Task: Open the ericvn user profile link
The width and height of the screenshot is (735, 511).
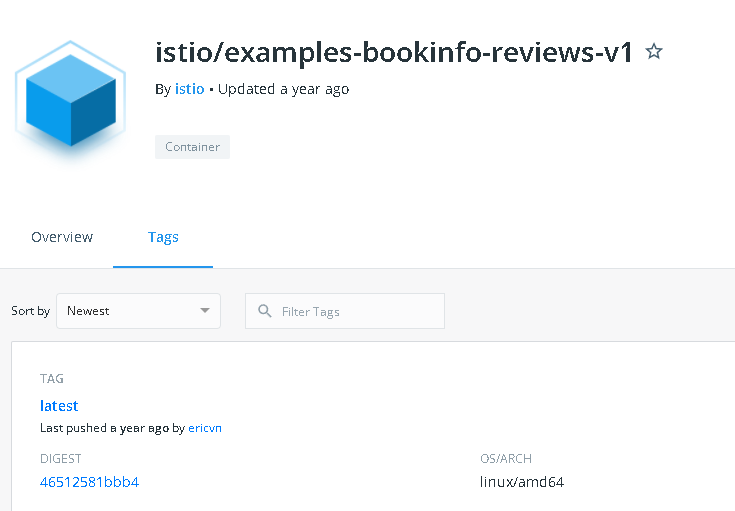Action: coord(205,428)
